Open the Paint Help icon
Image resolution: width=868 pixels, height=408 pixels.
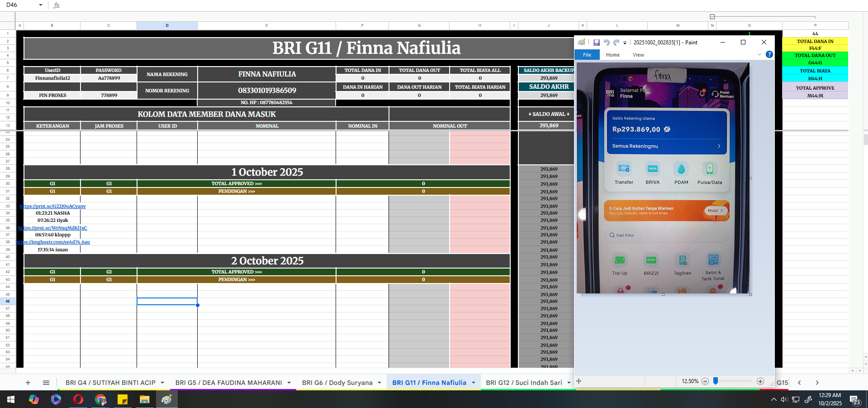click(769, 54)
